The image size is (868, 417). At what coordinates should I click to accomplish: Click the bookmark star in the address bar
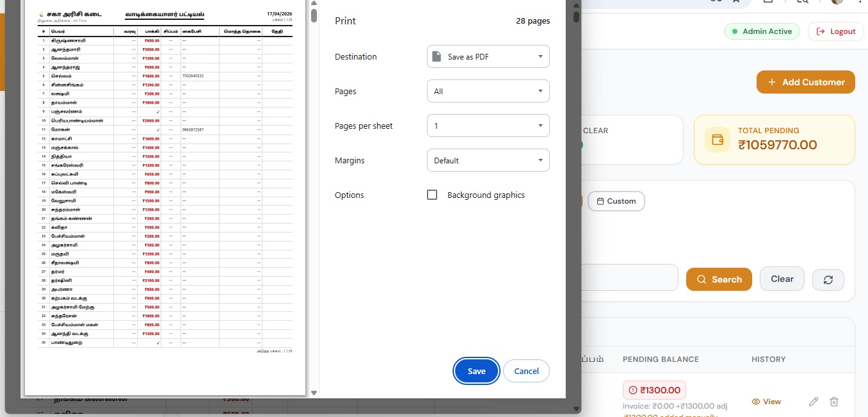737,2
